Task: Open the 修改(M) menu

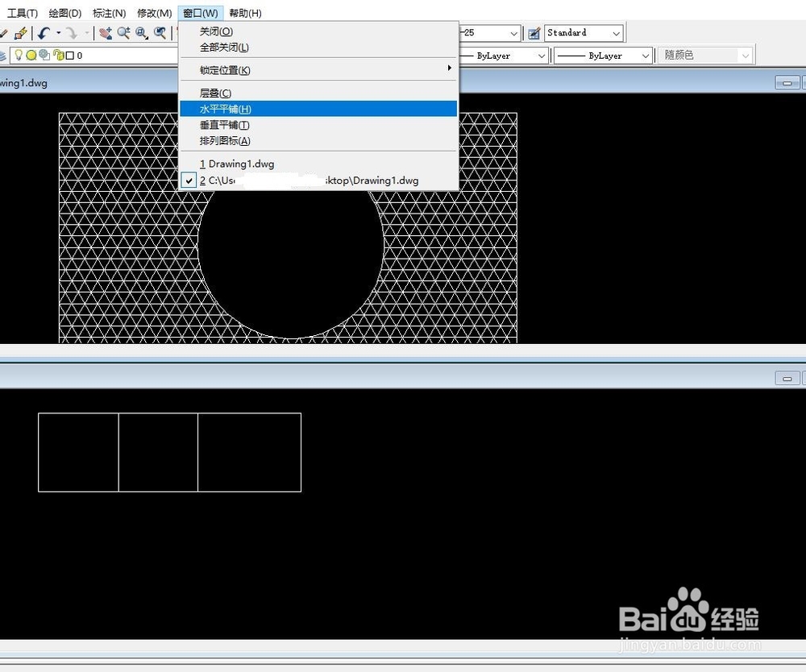Action: click(x=154, y=14)
